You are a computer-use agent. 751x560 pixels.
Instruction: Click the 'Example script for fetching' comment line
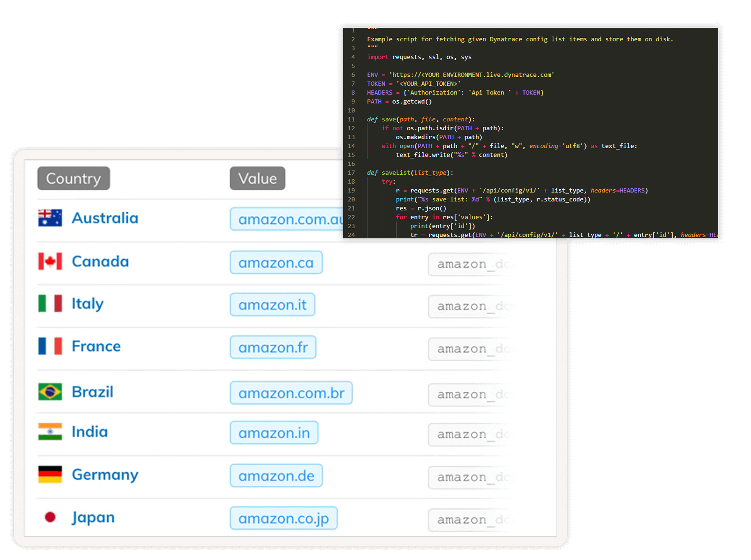520,39
